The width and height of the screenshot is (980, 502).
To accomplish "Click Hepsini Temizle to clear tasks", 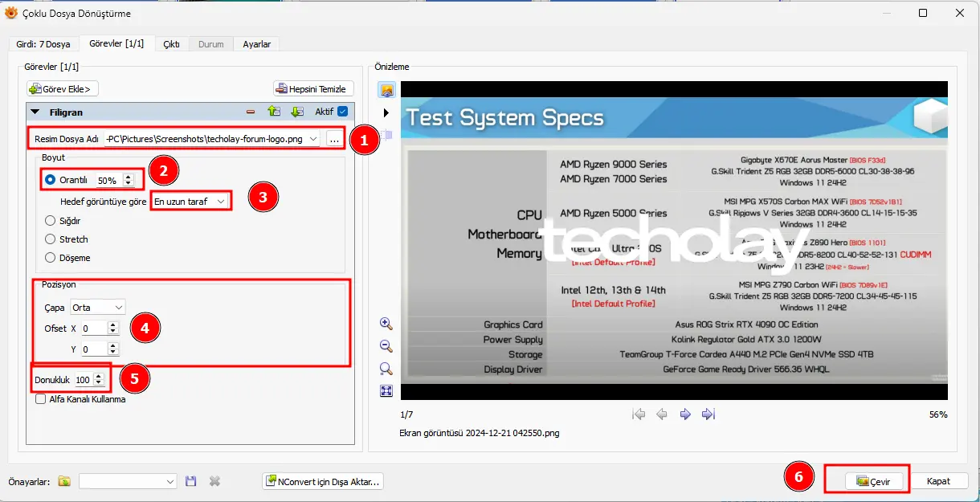I will tap(313, 88).
